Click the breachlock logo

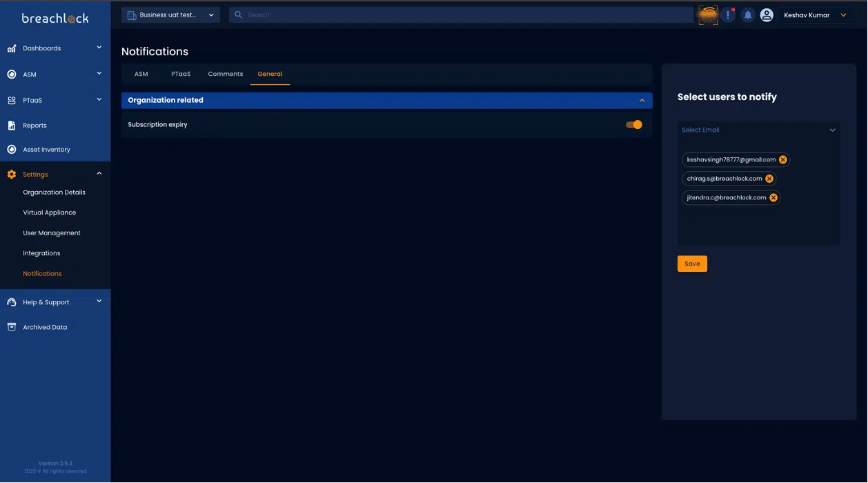pyautogui.click(x=55, y=19)
